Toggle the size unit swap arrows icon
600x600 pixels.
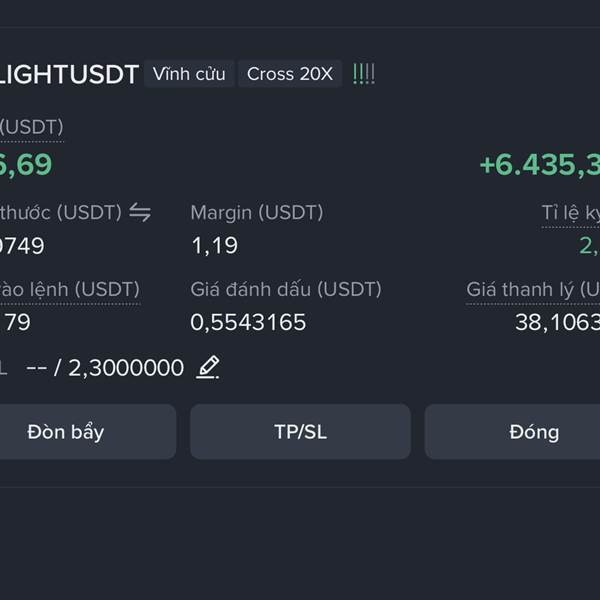click(140, 212)
